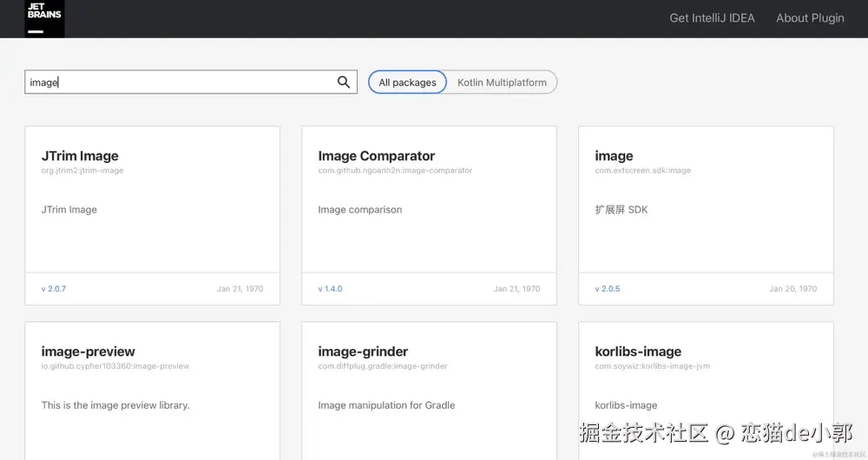Open the Image Comparator package title
The image size is (868, 460).
click(376, 156)
